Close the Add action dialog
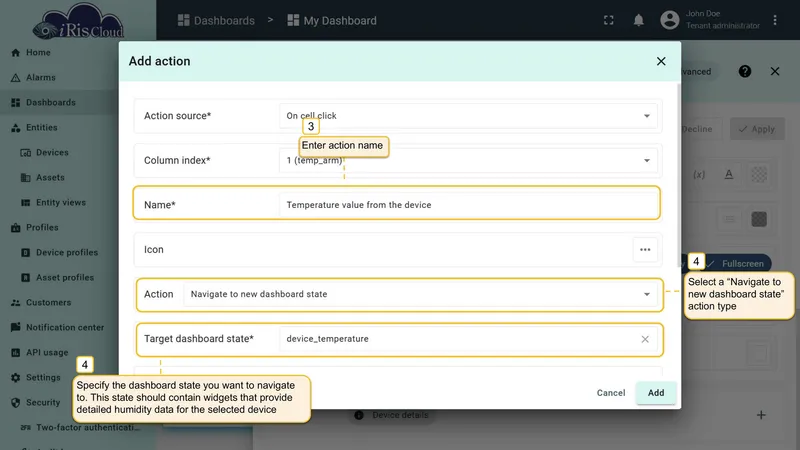The width and height of the screenshot is (800, 450). tap(661, 61)
